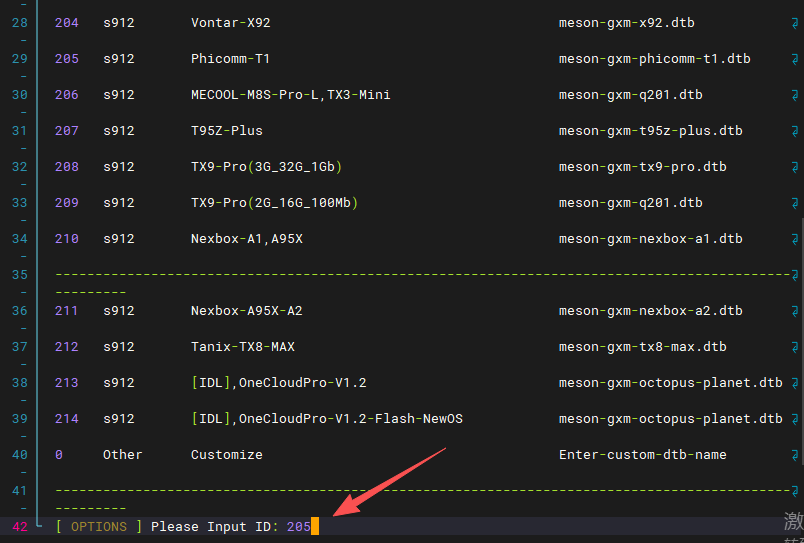Click the Nexbox-A95X-A2 model name
This screenshot has width=804, height=543.
tap(246, 311)
